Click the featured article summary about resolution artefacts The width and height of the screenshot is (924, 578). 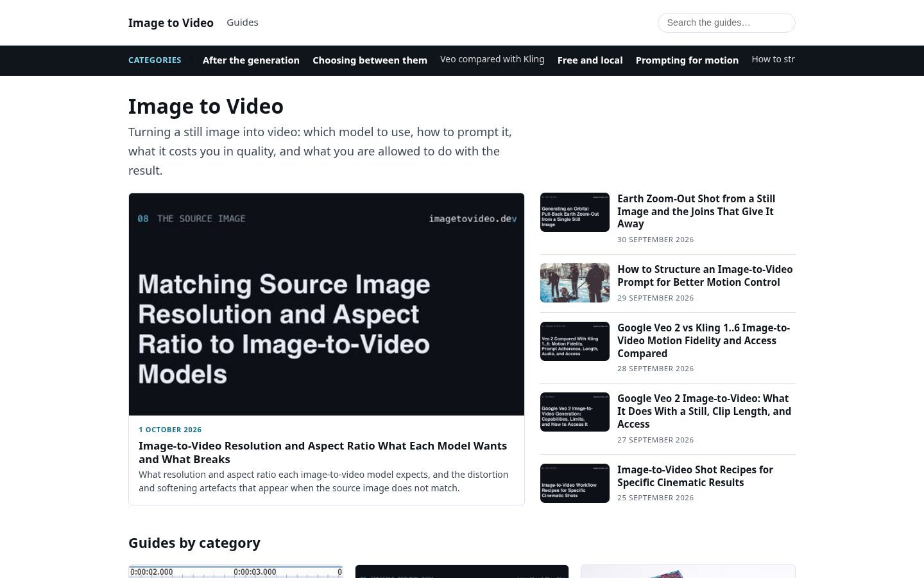pos(323,481)
